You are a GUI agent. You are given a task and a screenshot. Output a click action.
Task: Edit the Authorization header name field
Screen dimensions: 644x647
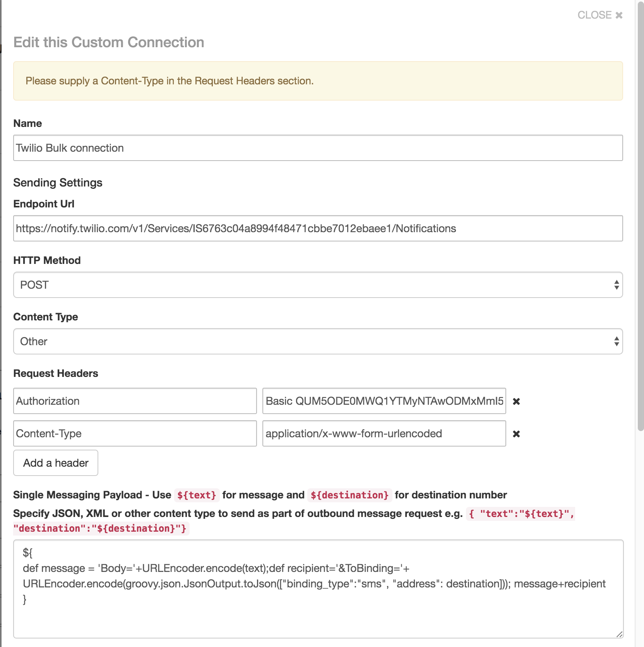click(135, 401)
